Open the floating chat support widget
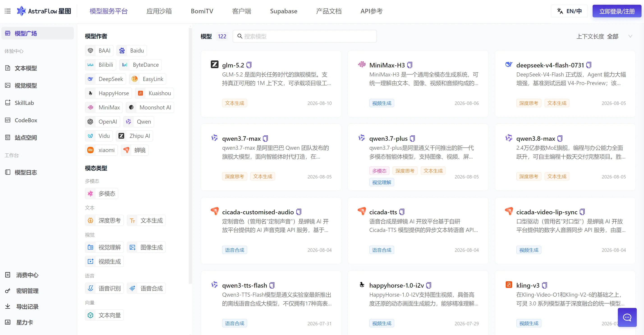Image resolution: width=644 pixels, height=335 pixels. (x=627, y=317)
